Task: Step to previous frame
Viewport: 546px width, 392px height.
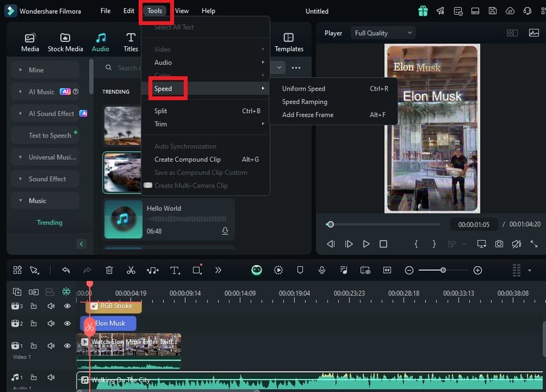Action: pos(330,244)
